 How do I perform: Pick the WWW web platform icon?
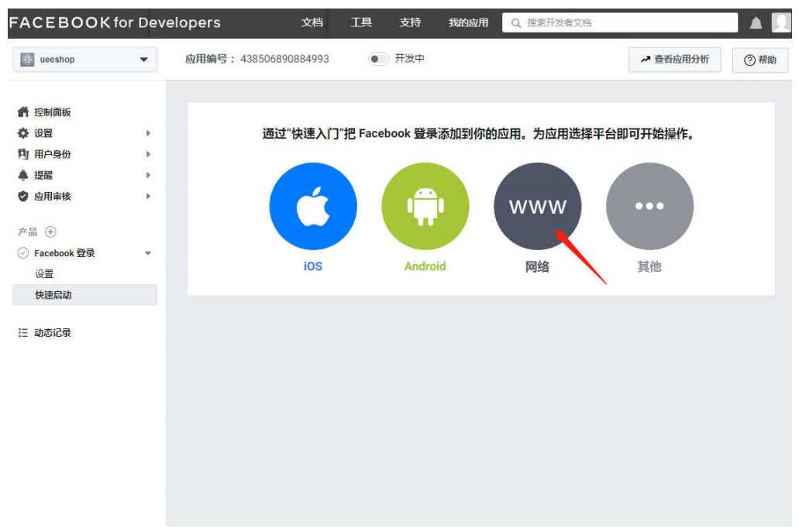tap(537, 206)
